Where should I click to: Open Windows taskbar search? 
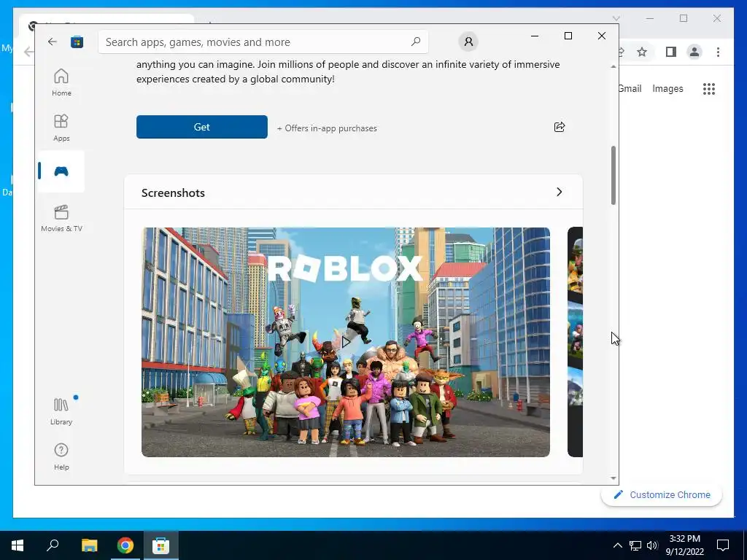click(53, 545)
